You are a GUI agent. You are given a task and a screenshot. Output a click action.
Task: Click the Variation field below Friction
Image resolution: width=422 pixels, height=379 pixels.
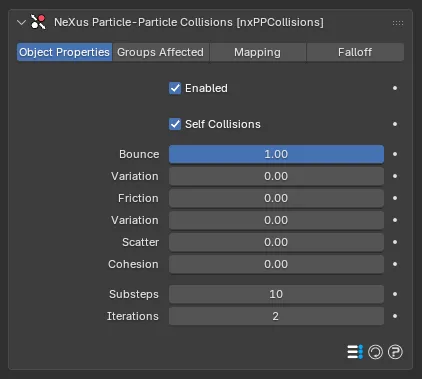(276, 220)
